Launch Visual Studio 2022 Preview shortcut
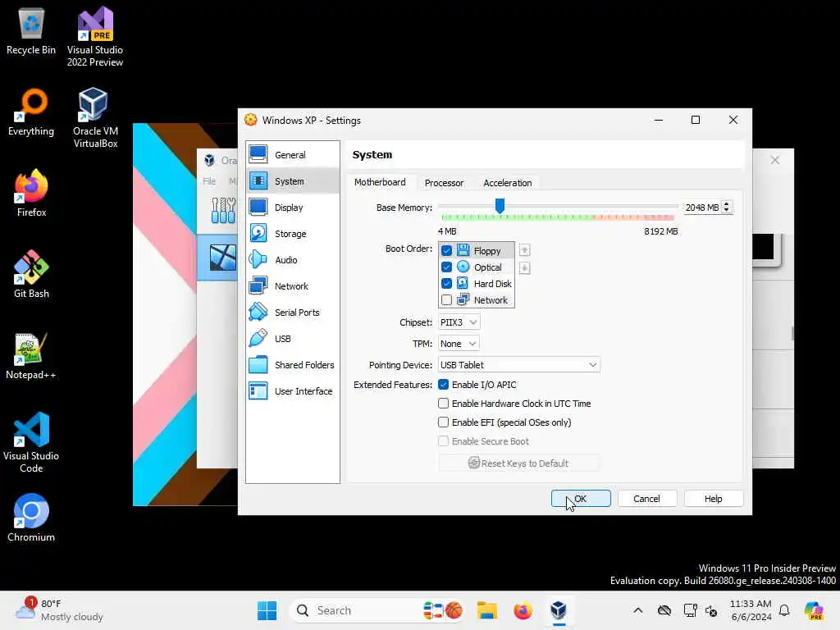Viewport: 840px width, 630px height. click(95, 36)
